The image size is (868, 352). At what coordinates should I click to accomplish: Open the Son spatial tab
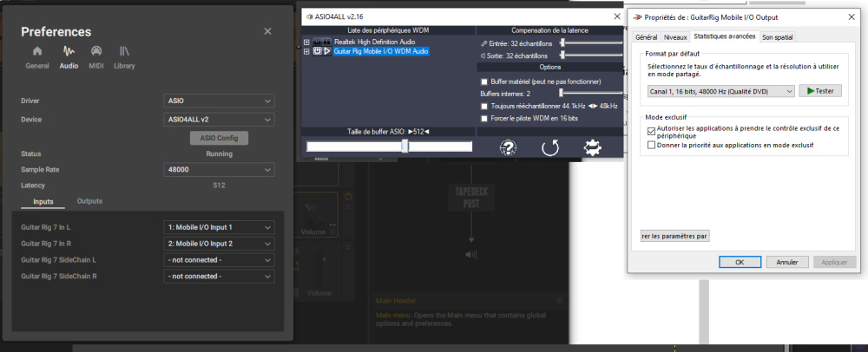[777, 37]
